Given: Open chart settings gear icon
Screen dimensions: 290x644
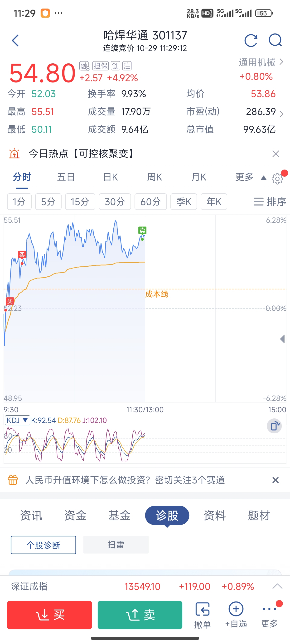Looking at the screenshot, I should click(277, 179).
